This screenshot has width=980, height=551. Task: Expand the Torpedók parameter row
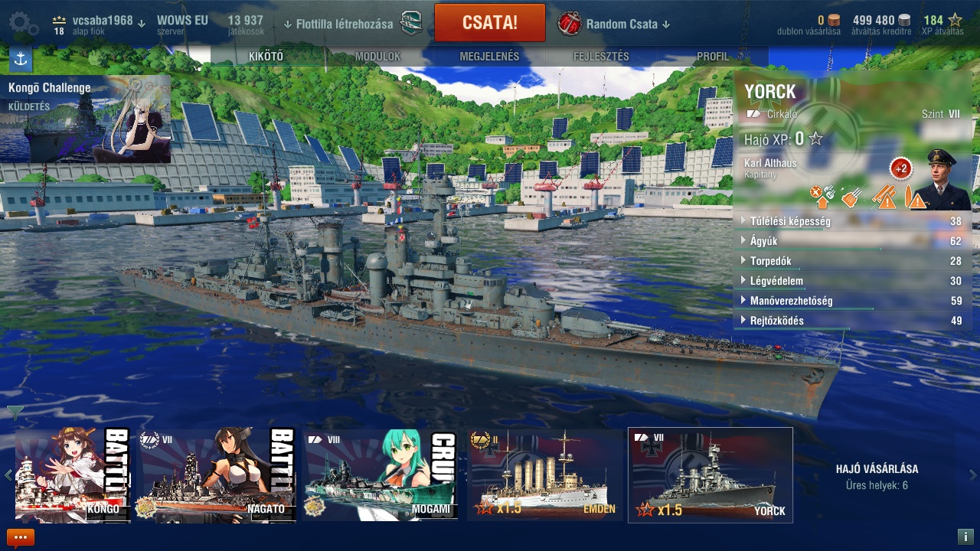852,261
